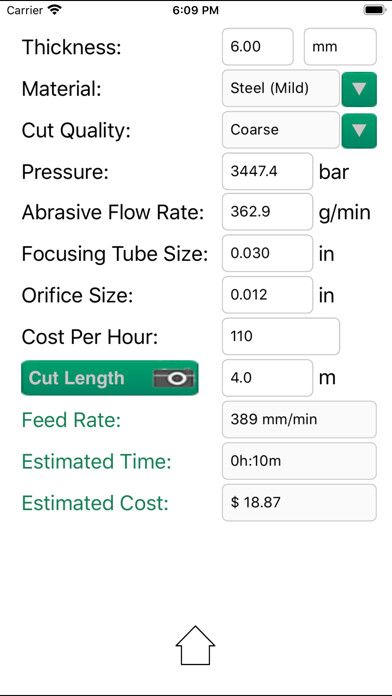Edit the Orifice Size 0.012 field

pyautogui.click(x=267, y=295)
